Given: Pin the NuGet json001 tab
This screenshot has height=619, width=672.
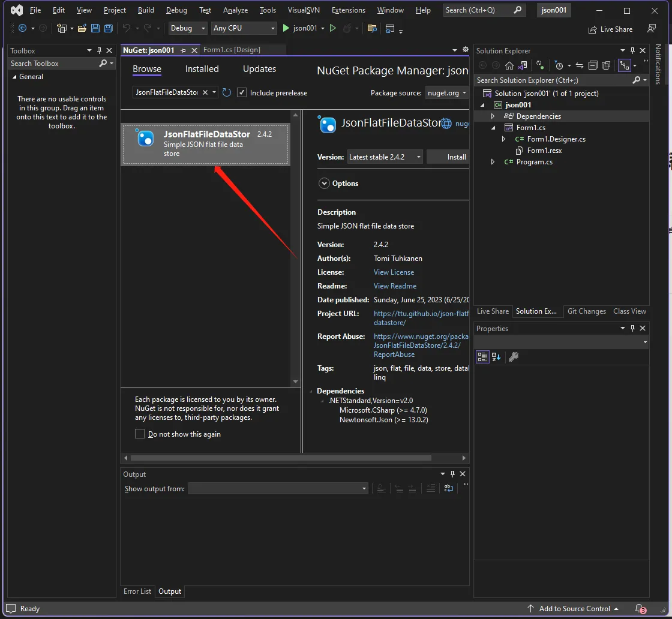Looking at the screenshot, I should [x=184, y=50].
